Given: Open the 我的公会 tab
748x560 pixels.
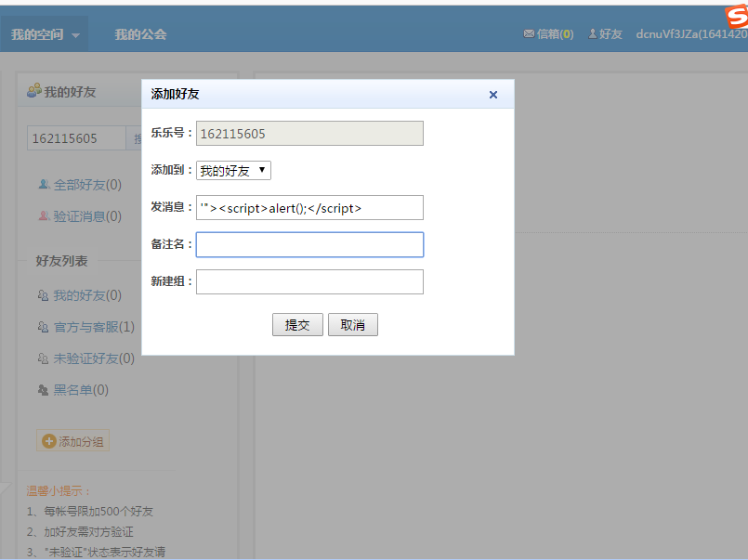Looking at the screenshot, I should coord(140,34).
